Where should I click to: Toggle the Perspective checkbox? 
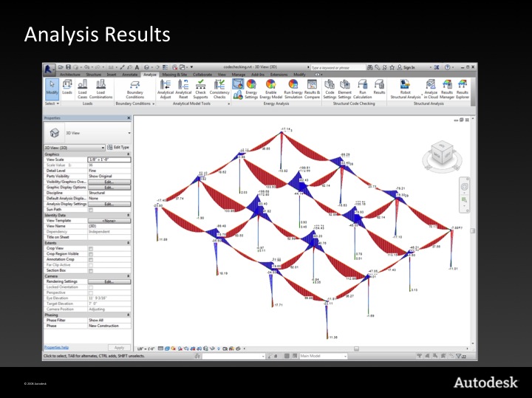91,292
